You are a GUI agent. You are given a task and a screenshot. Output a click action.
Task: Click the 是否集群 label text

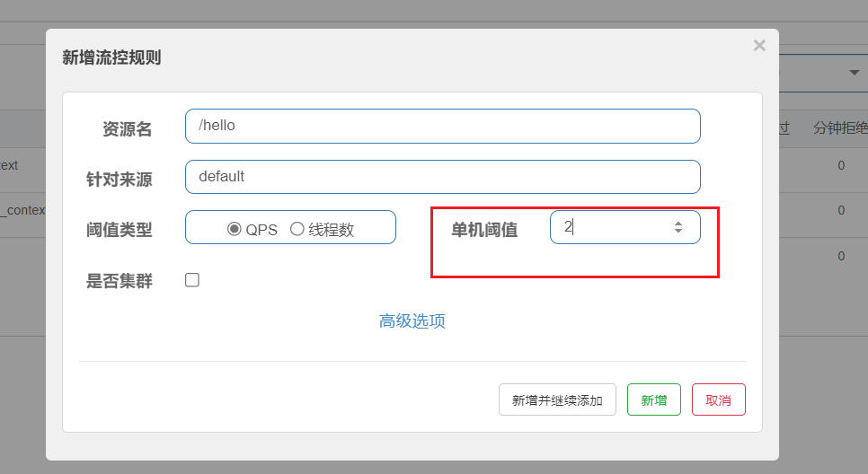point(120,281)
